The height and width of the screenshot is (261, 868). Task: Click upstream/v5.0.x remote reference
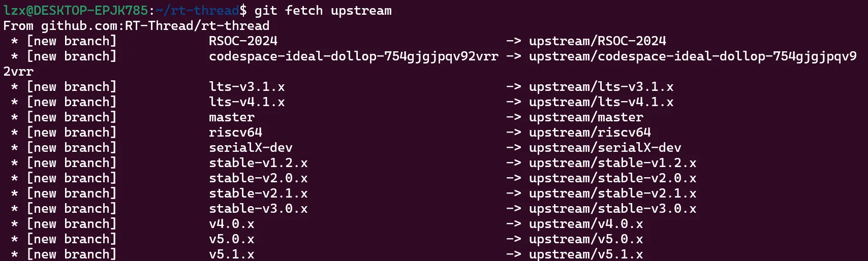point(586,239)
